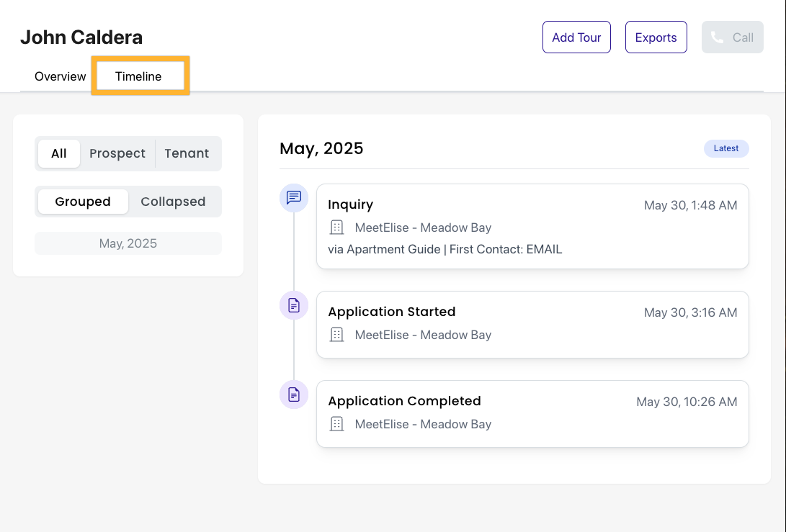Click the Inquiry chat bubble timeline icon
786x532 pixels.
pos(294,198)
